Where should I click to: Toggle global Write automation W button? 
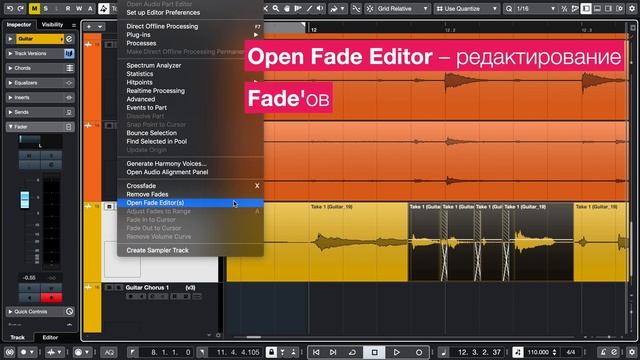[x=79, y=8]
